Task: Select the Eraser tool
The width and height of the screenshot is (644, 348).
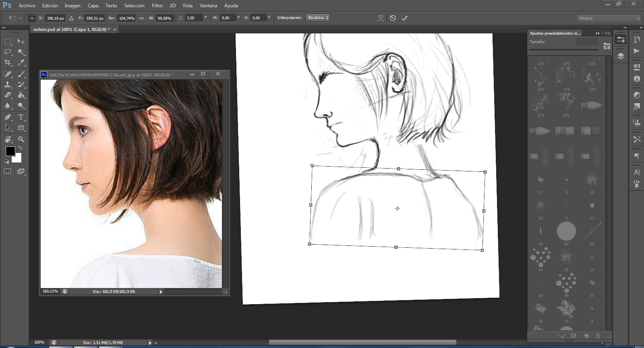Action: click(x=8, y=95)
